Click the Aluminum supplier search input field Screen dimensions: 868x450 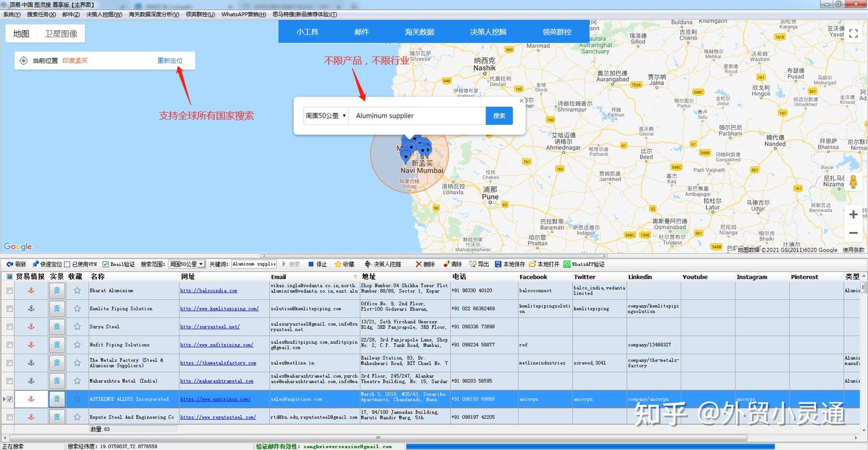[417, 116]
